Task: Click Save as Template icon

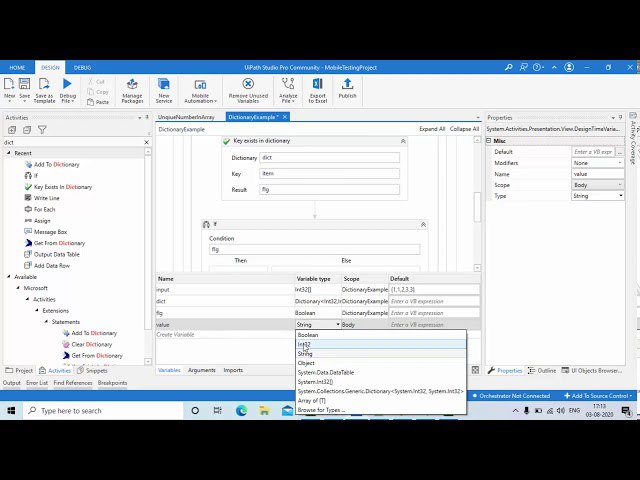Action: click(44, 84)
